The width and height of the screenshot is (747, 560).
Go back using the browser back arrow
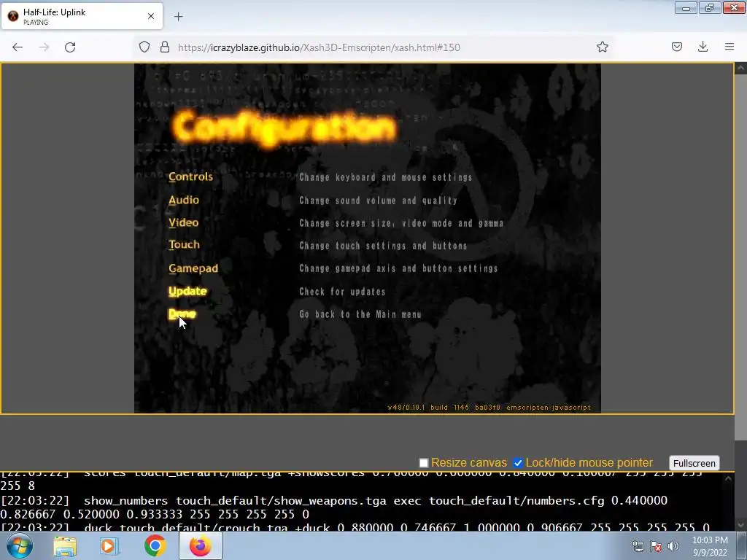[x=18, y=47]
